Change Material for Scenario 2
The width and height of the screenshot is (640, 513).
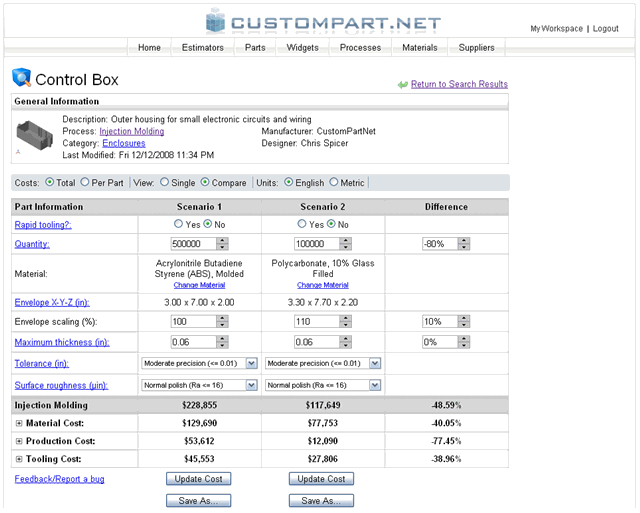323,285
